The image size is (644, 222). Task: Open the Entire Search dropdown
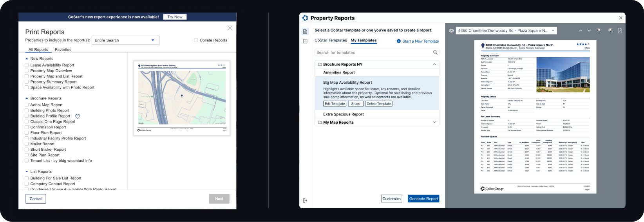125,40
